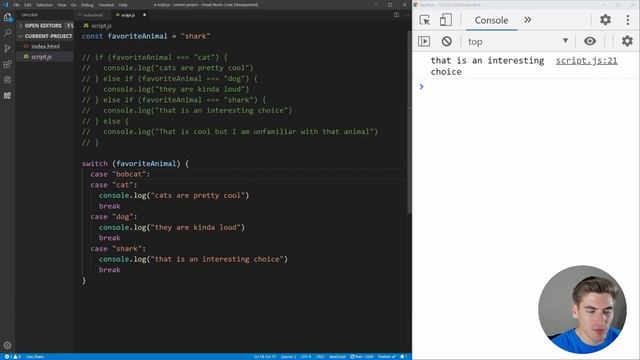Switch to the index.html editor tab

tap(93, 15)
